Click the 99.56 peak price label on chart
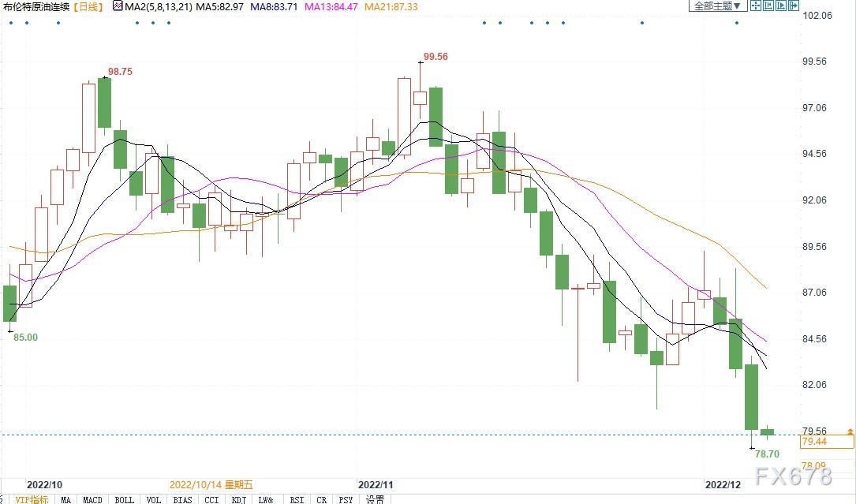This screenshot has width=856, height=504. (x=435, y=57)
